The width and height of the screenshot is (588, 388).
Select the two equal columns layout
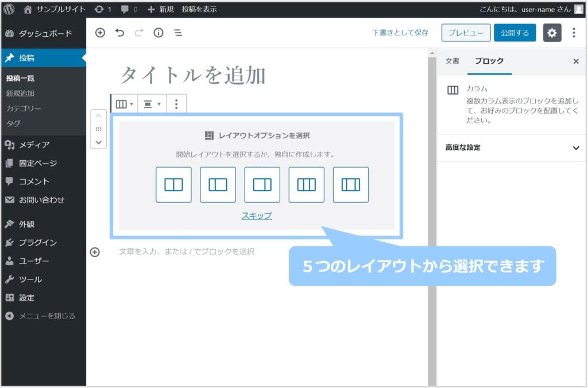click(x=173, y=185)
